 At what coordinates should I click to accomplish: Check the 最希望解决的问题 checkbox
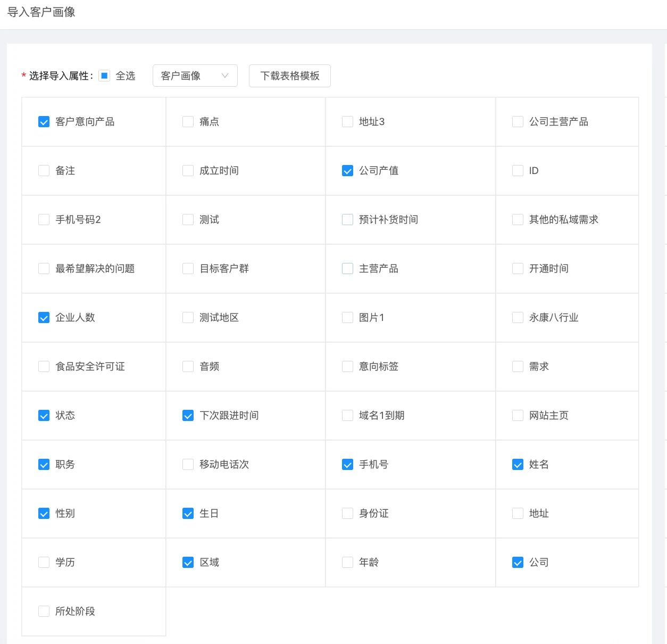(44, 269)
